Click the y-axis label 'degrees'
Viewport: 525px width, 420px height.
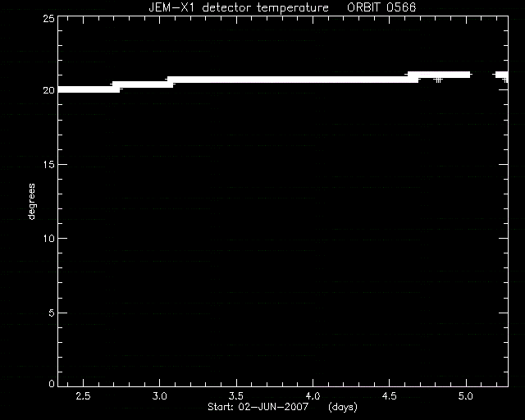click(x=31, y=201)
